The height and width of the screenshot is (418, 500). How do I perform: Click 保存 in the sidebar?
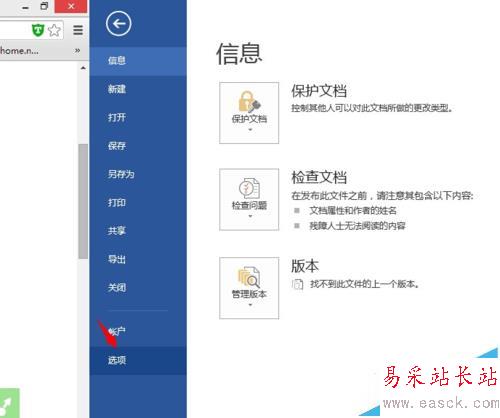pos(138,146)
